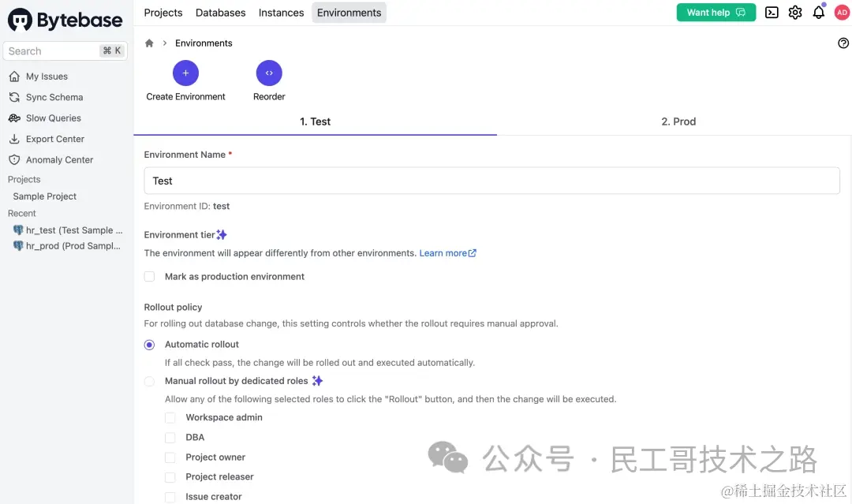
Task: Click the help question mark icon
Action: pyautogui.click(x=843, y=43)
